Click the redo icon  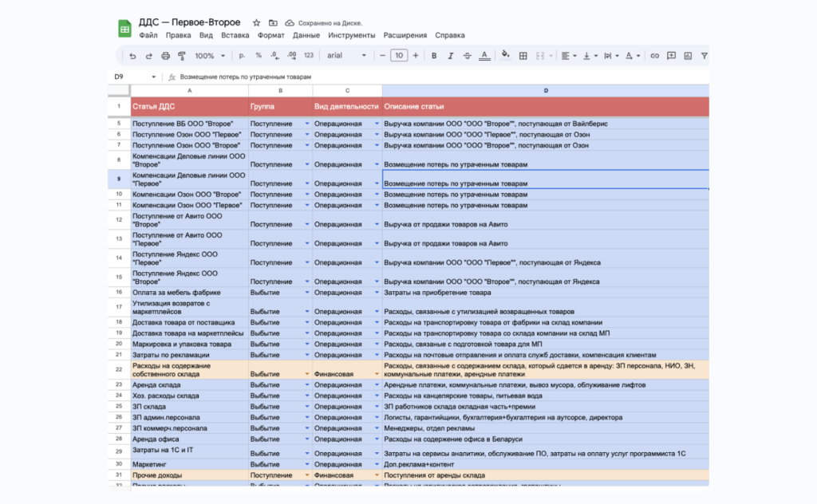click(149, 56)
